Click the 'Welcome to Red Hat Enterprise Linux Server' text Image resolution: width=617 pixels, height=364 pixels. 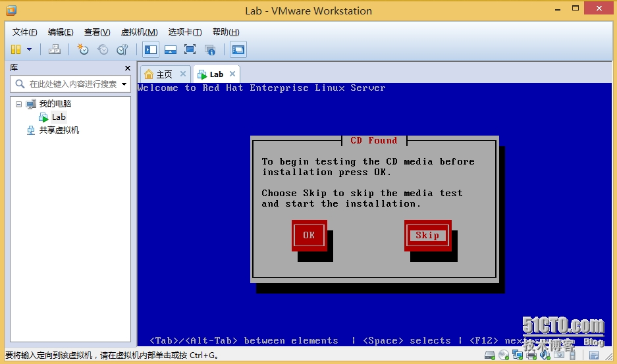click(x=261, y=88)
